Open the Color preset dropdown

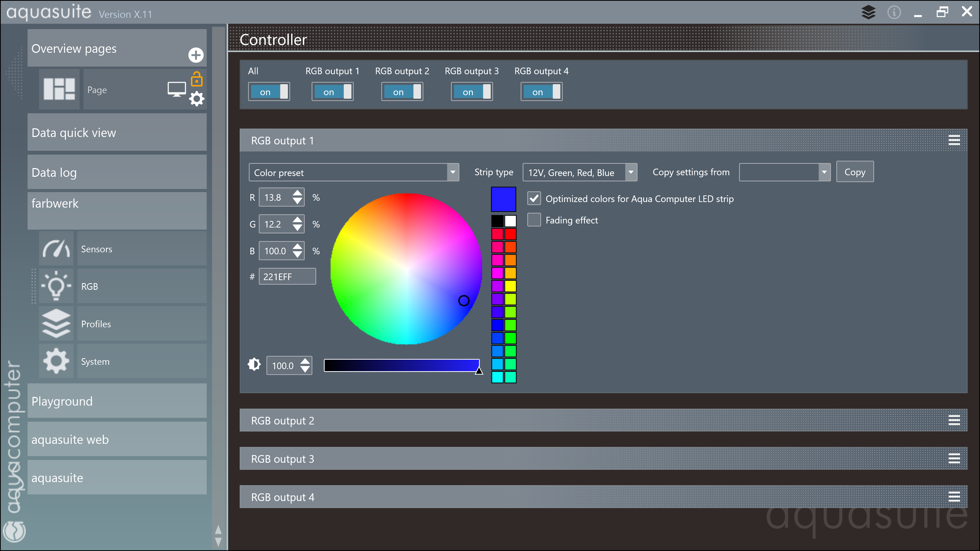(353, 172)
